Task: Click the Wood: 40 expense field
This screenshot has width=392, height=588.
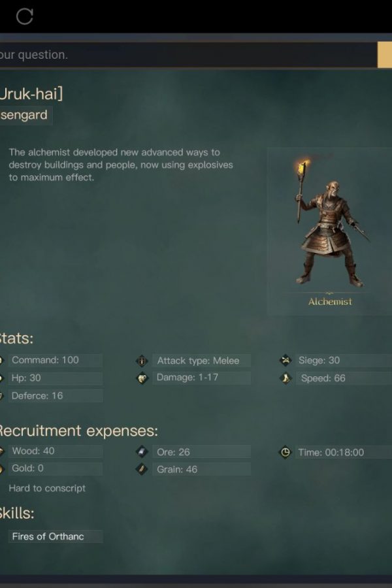Action: click(x=56, y=451)
